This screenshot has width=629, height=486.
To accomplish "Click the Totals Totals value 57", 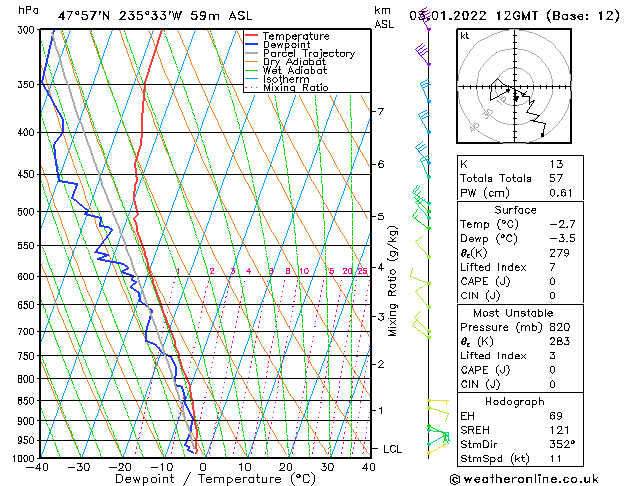I will [556, 178].
